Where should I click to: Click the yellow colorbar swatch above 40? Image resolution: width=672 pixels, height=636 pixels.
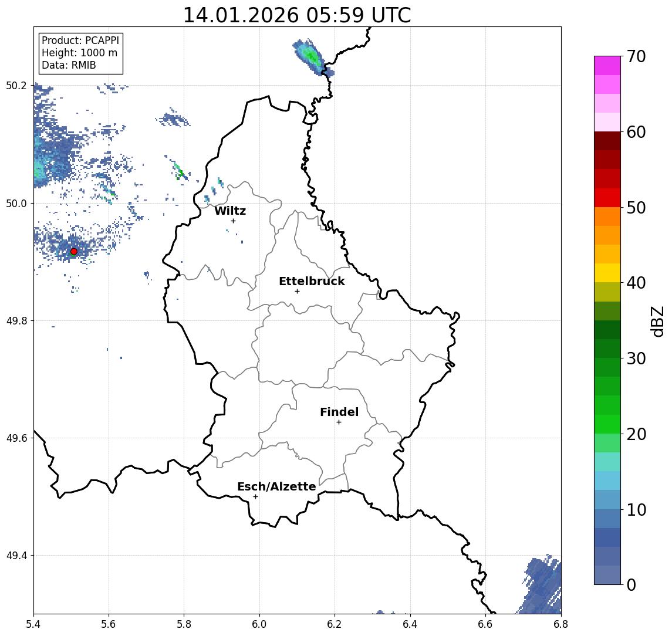pyautogui.click(x=607, y=273)
